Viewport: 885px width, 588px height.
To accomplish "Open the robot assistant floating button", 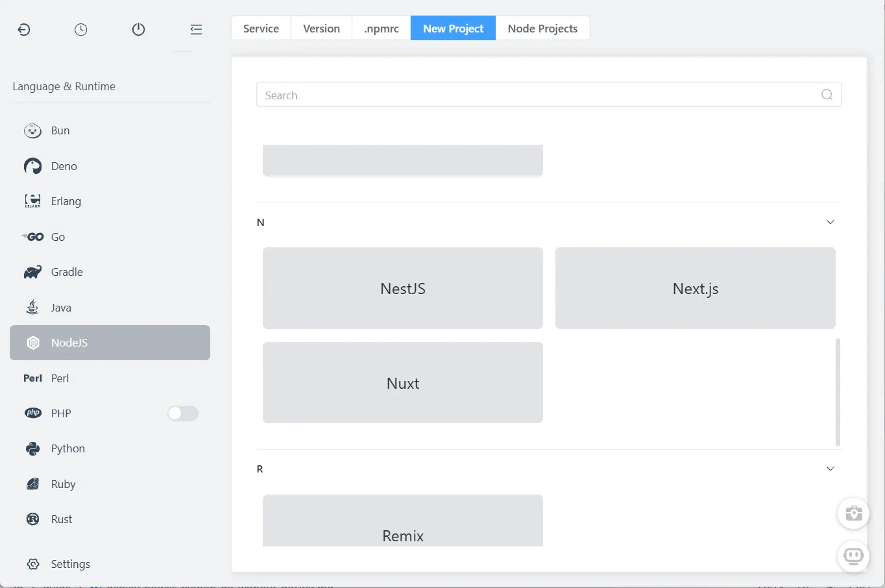I will [853, 556].
